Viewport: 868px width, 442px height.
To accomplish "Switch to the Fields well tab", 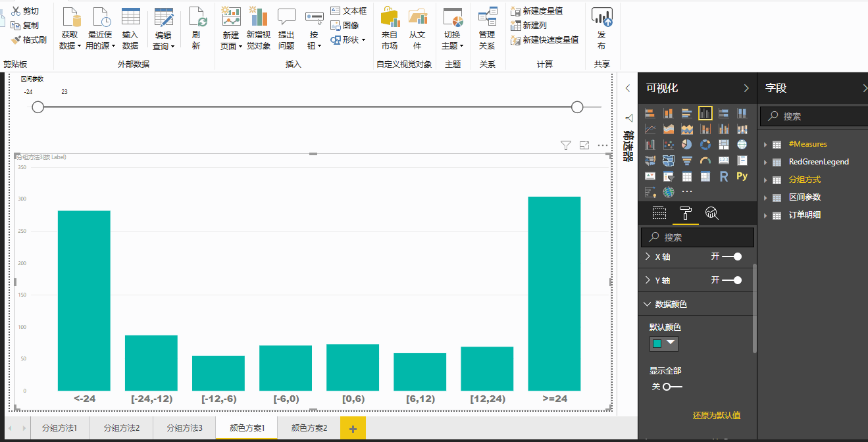I will (659, 212).
